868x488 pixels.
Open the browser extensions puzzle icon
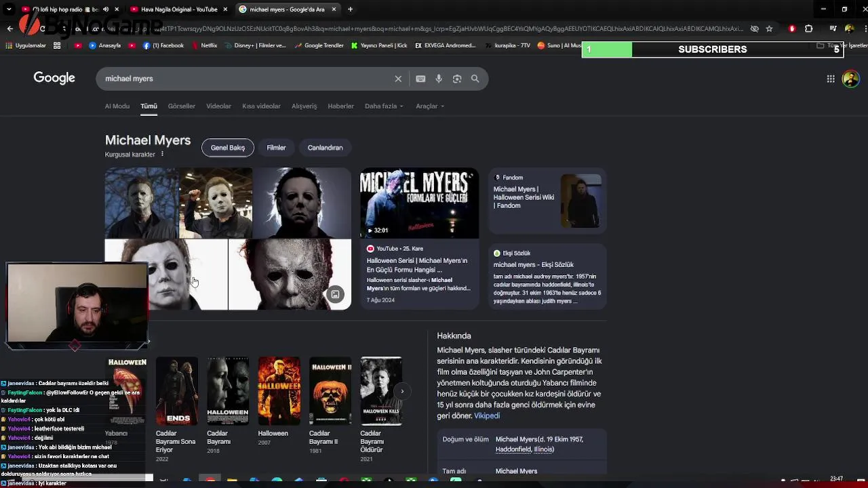tap(808, 28)
